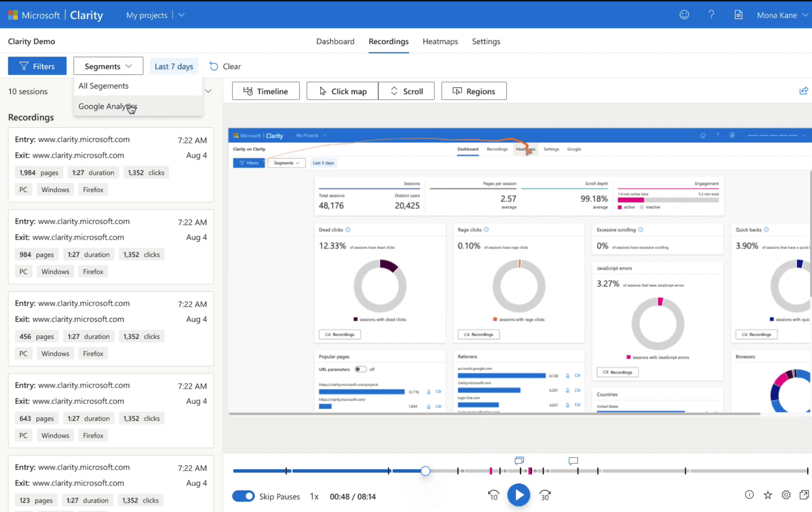Screen dimensions: 812x512
Task: Open the player settings gear
Action: click(785, 495)
